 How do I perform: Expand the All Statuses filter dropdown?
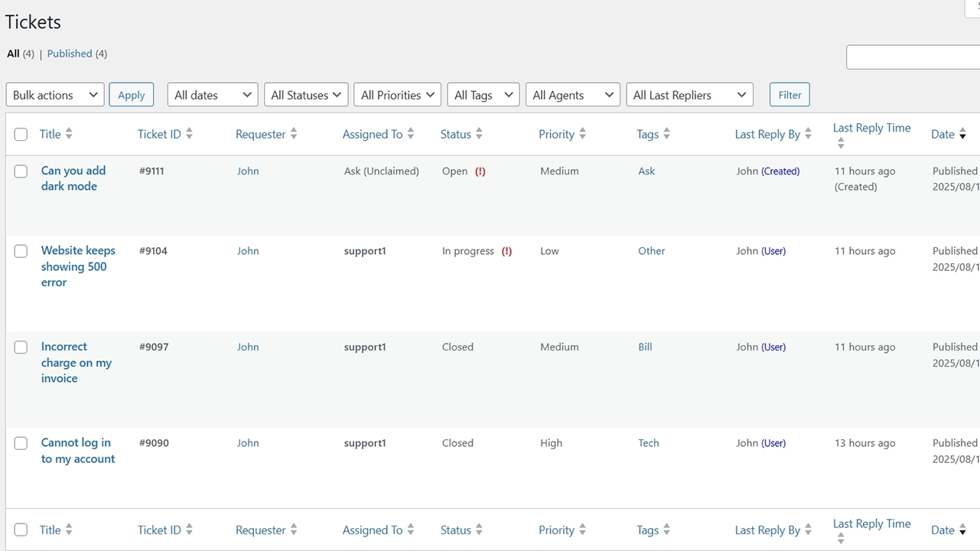point(306,95)
